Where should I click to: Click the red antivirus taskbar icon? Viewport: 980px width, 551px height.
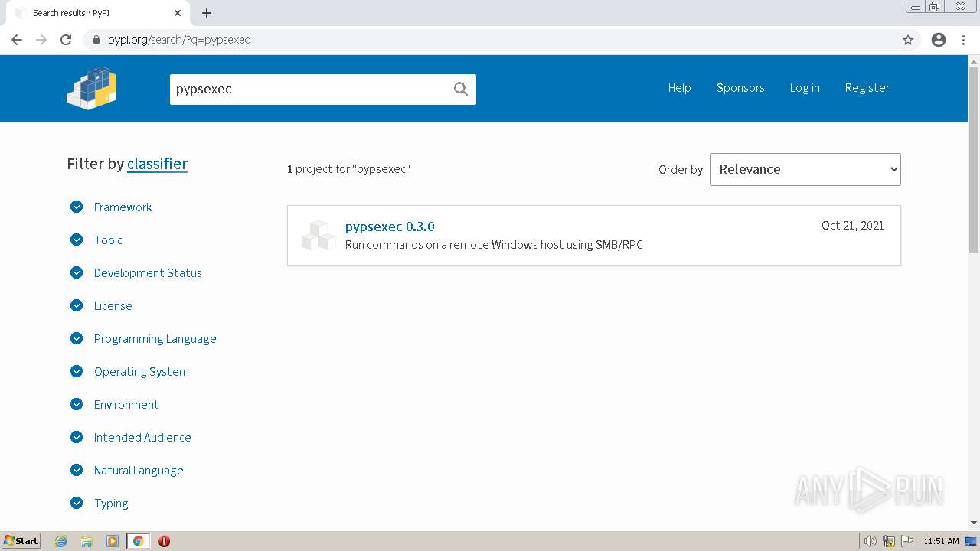164,541
